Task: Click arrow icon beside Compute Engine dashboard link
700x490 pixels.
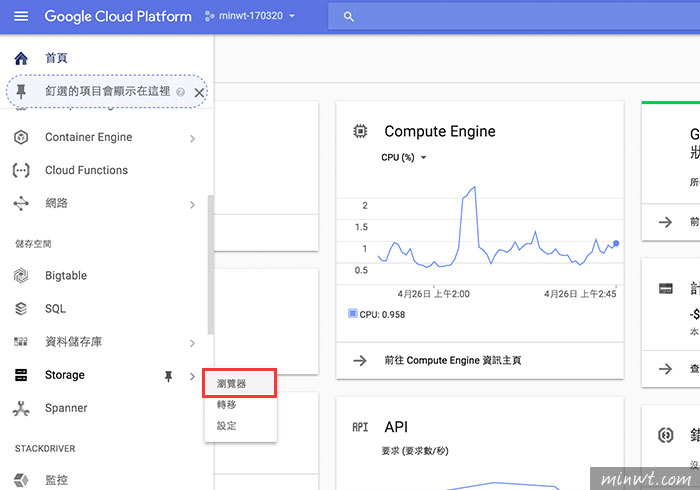Action: pos(360,361)
